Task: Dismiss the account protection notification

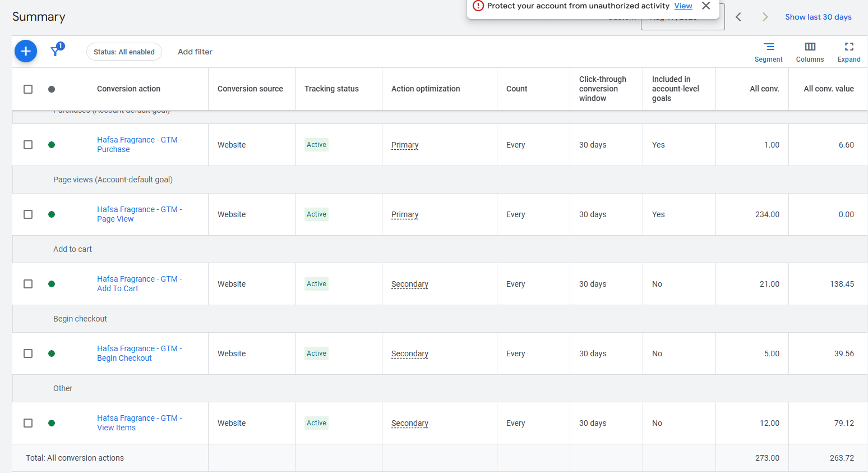Action: pos(706,6)
